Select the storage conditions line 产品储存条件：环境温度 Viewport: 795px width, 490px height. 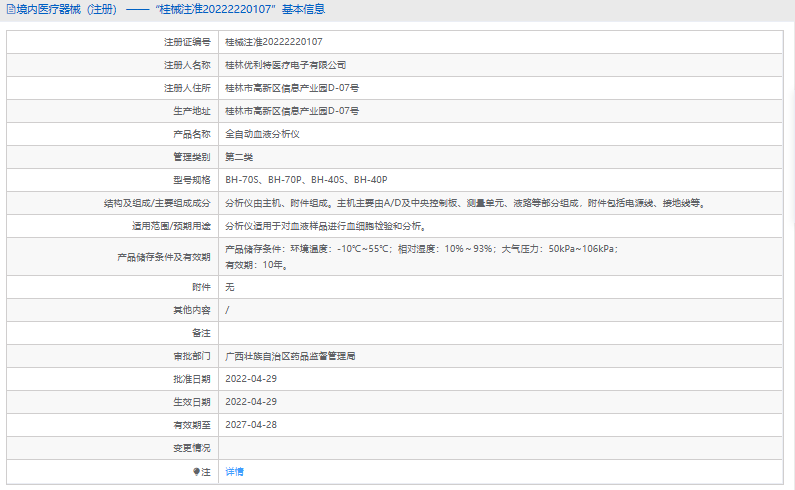tap(422, 249)
